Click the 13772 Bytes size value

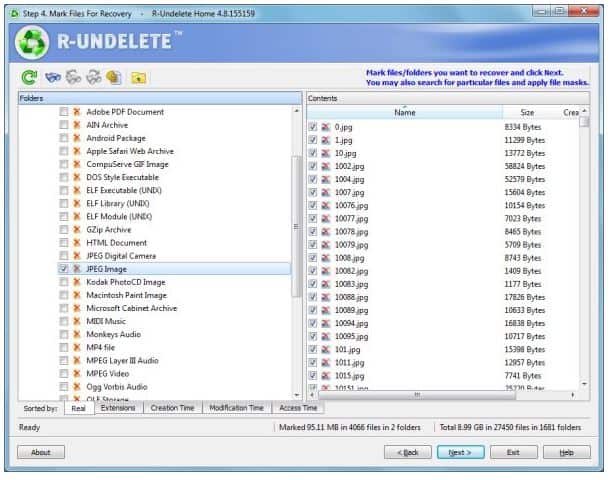click(525, 153)
